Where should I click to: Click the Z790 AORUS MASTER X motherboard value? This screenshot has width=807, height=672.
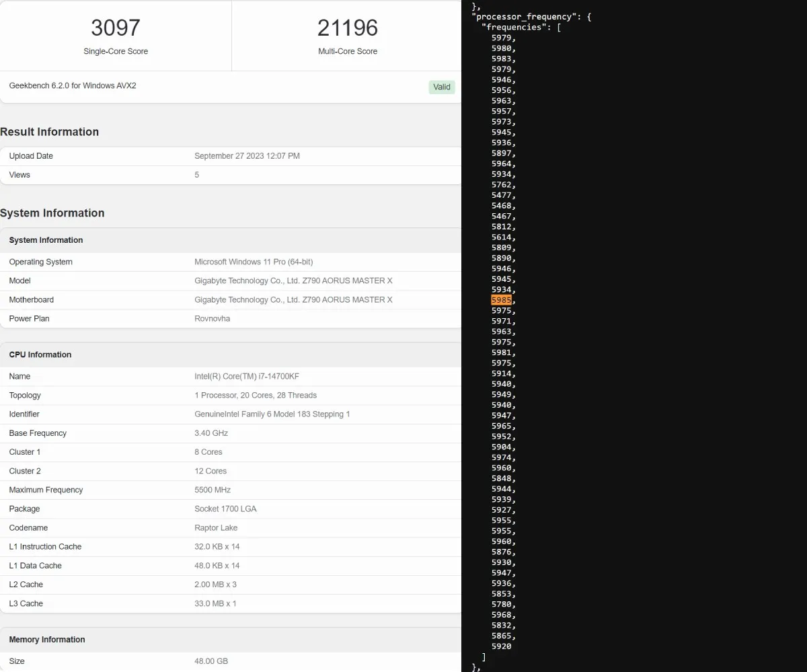click(x=293, y=300)
